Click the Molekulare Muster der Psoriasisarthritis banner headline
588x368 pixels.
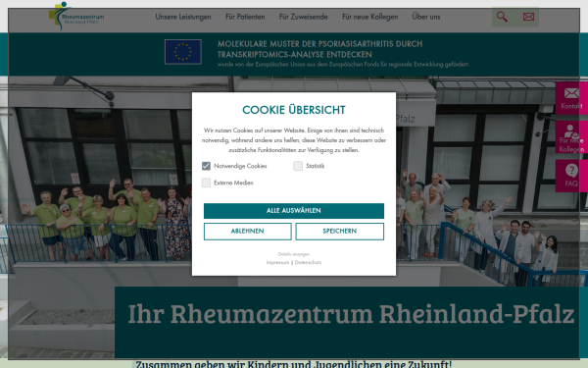319,49
